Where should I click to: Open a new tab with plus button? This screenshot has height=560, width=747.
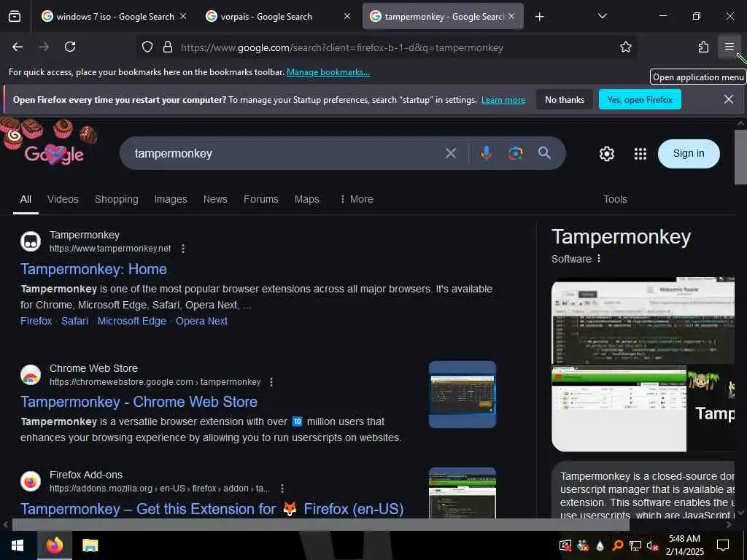tap(539, 17)
